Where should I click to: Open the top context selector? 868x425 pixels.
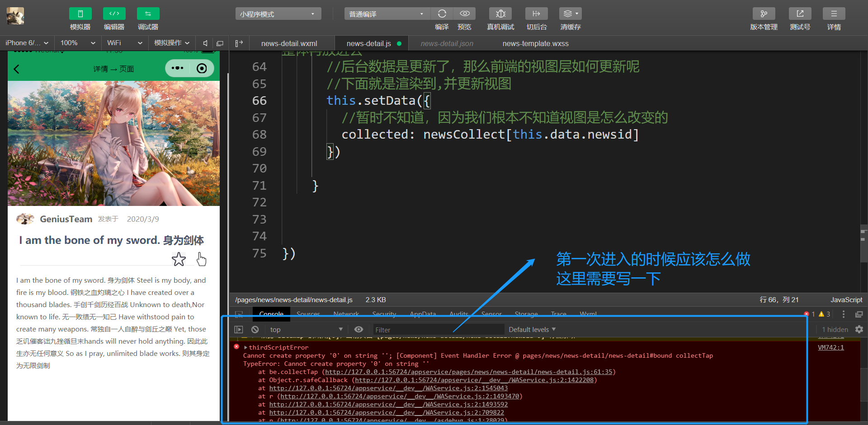(306, 330)
